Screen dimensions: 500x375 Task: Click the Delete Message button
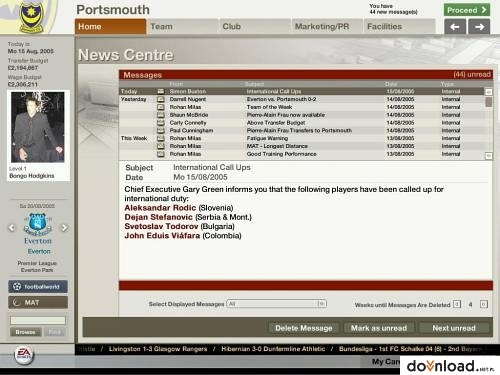point(304,328)
